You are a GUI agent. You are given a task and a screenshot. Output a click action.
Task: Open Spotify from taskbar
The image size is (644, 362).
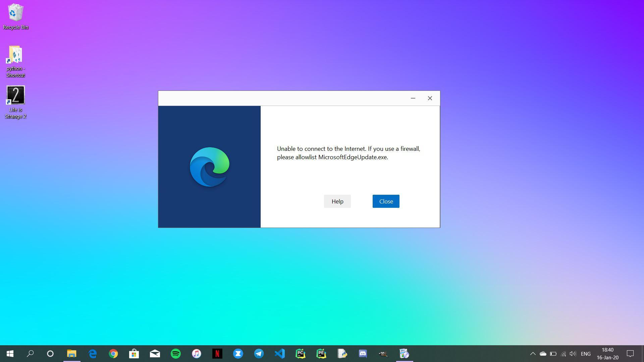[176, 354]
